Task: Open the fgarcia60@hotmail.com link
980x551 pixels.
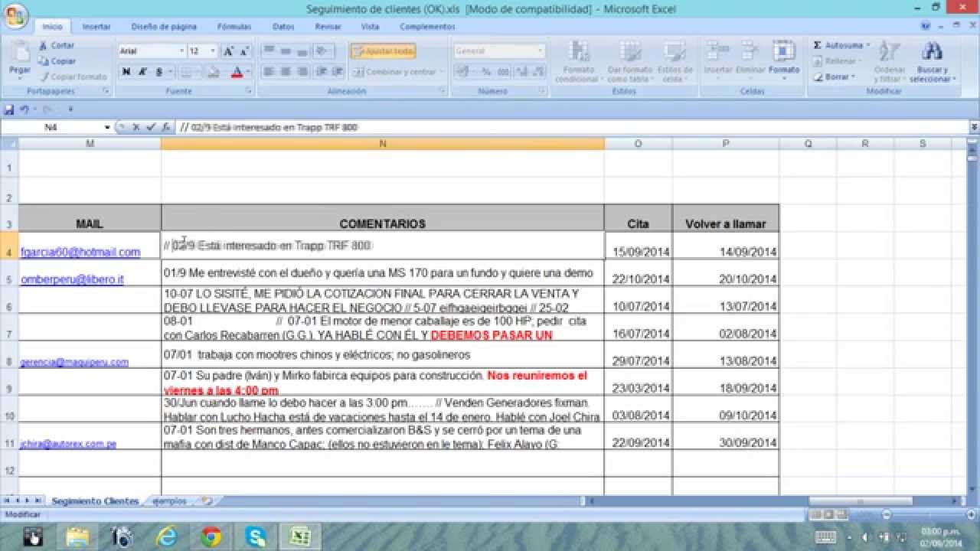Action: [x=80, y=252]
